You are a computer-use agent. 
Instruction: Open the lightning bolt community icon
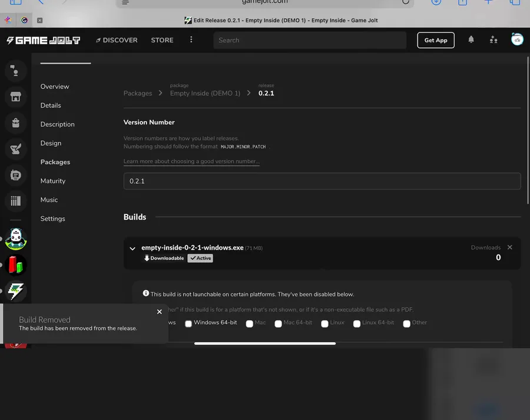click(15, 291)
